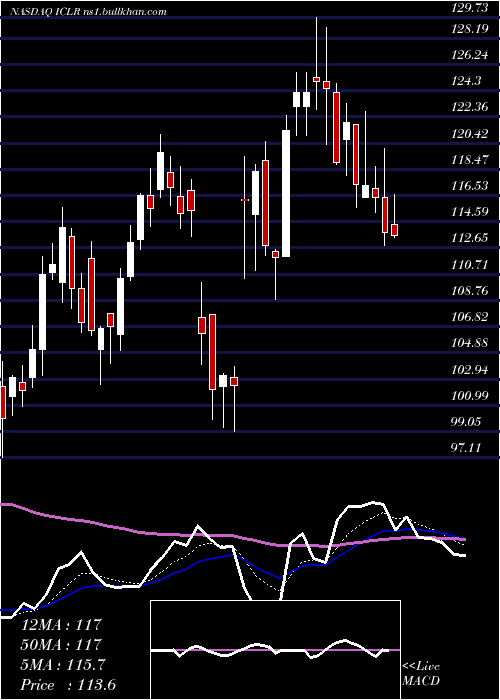Select the 97.11 price axis label
This screenshot has width=500, height=700.
pos(465,447)
